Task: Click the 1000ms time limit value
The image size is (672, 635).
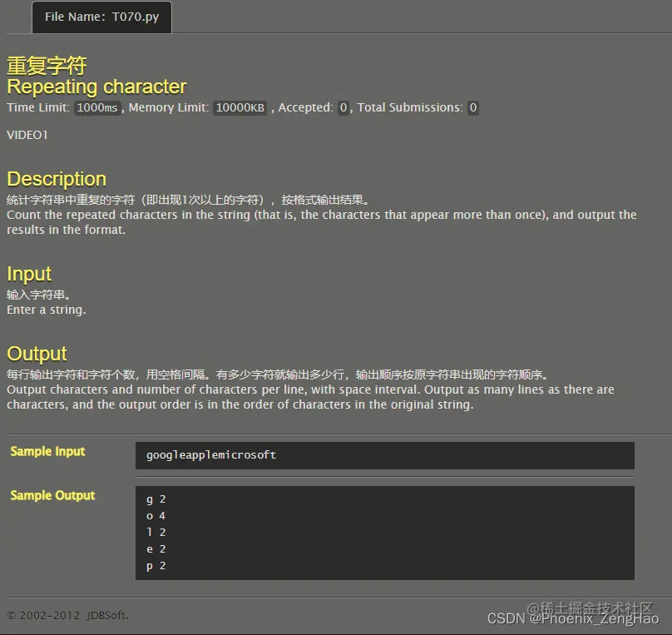Action: [97, 107]
